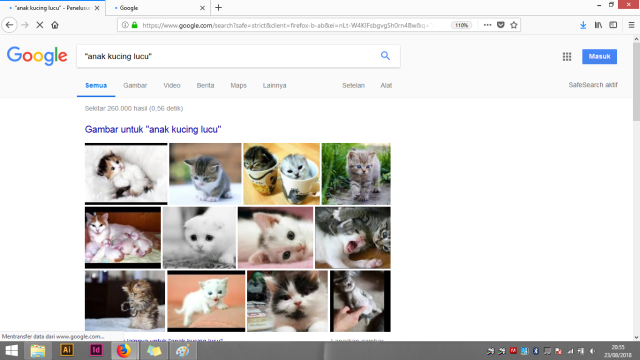Image resolution: width=640 pixels, height=360 pixels.
Task: Switch to the Google tab
Action: [x=158, y=8]
